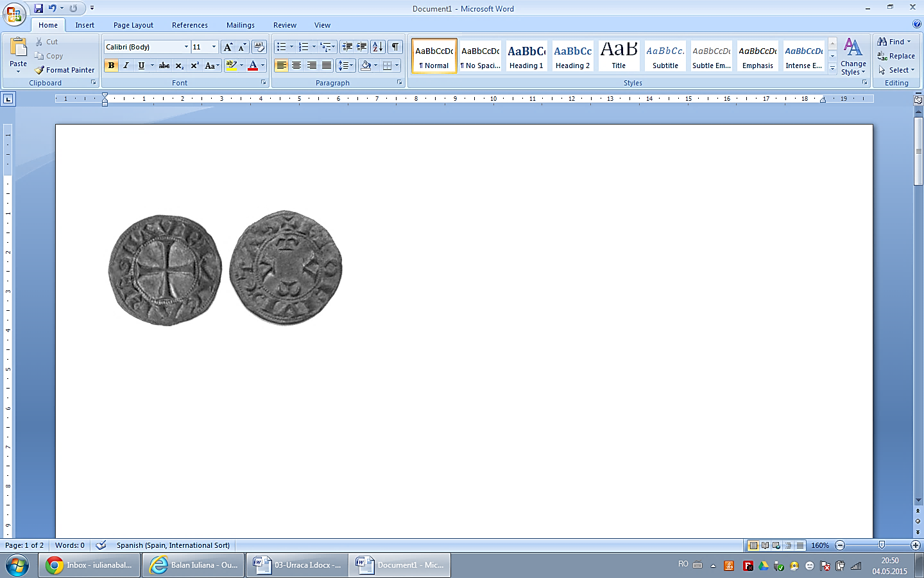Open the Page Layout tab

[133, 25]
